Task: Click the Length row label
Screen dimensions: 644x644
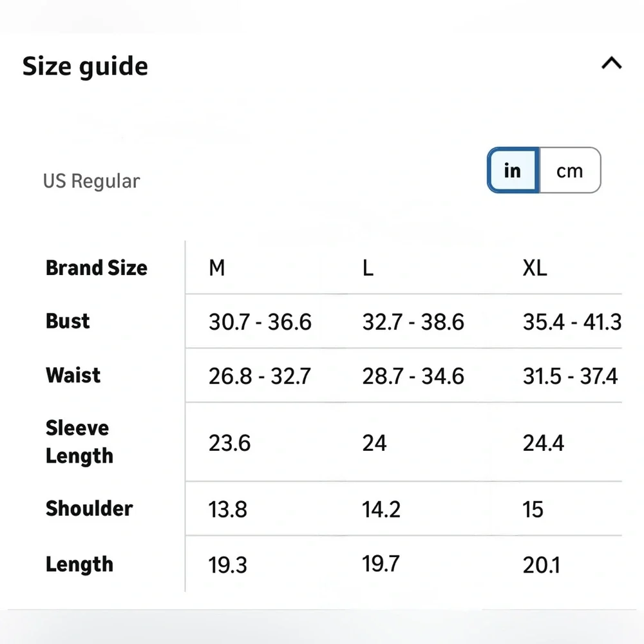Action: [79, 565]
